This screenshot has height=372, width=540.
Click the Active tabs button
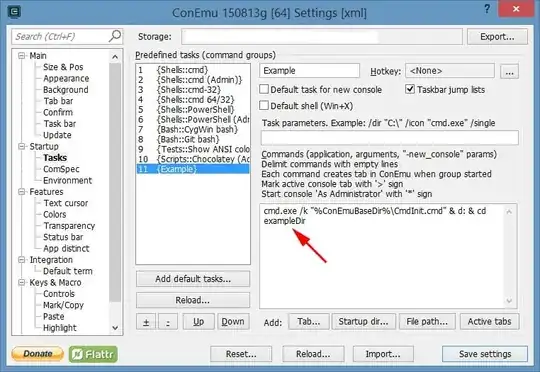[x=489, y=322]
